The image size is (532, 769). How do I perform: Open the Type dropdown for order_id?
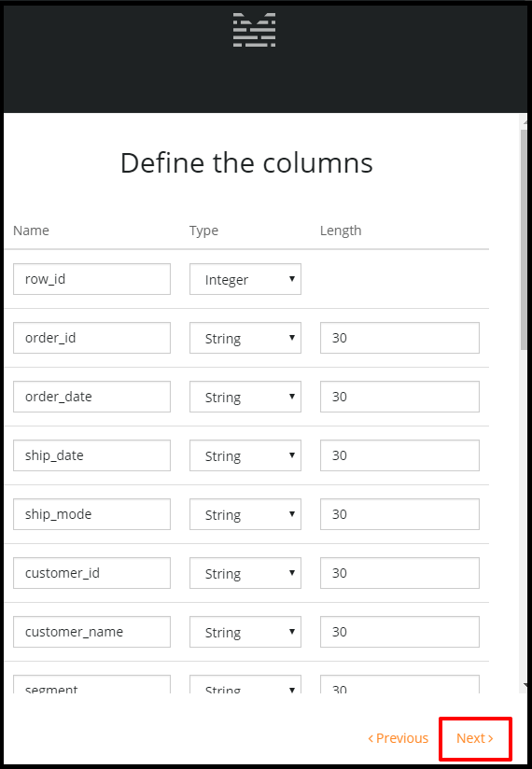click(x=245, y=338)
